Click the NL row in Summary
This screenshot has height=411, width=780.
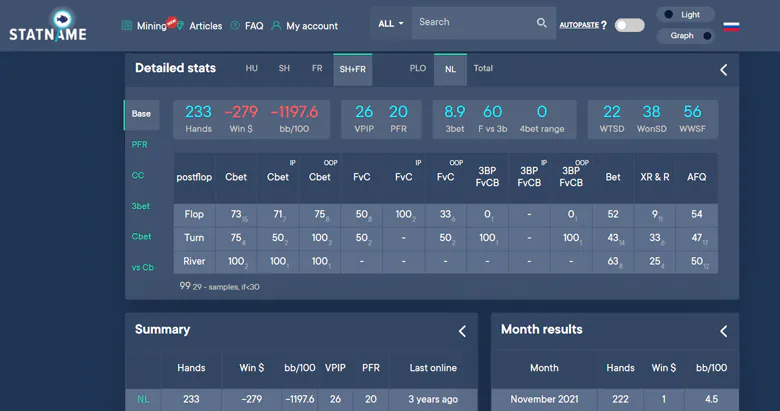point(301,400)
